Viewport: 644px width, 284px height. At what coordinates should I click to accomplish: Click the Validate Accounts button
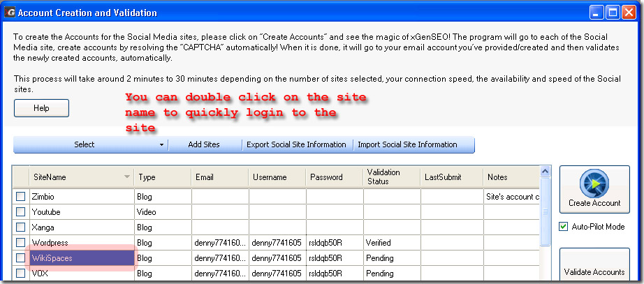coord(594,271)
